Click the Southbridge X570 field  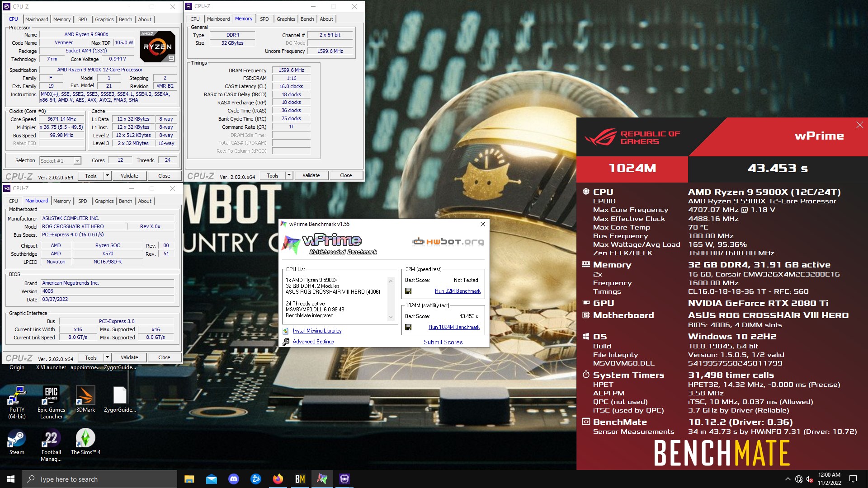(108, 254)
